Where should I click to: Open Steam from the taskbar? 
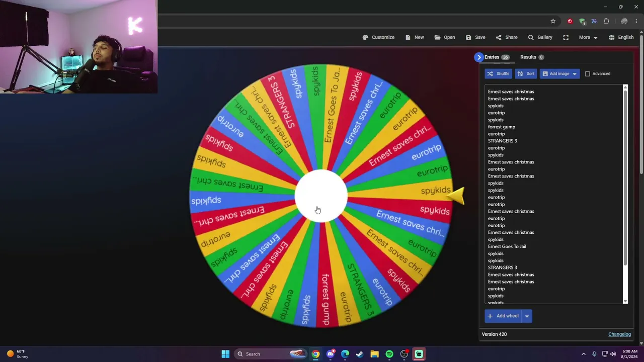pos(359,354)
